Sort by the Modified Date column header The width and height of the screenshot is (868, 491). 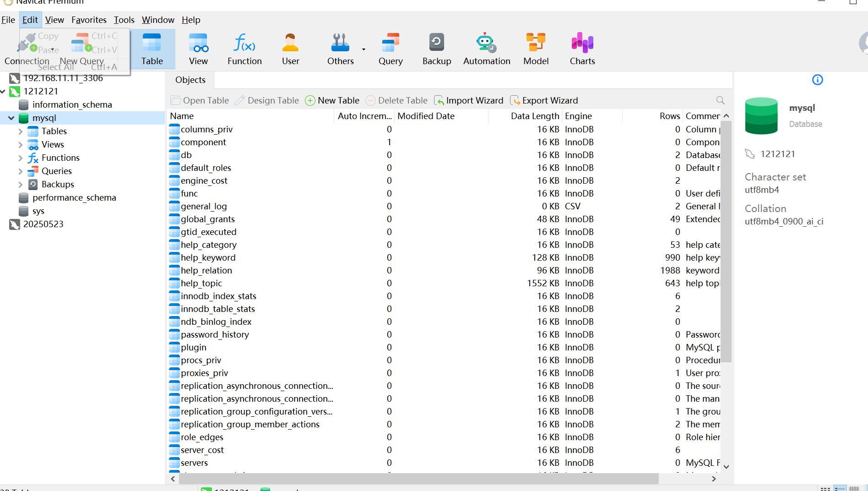(442, 116)
